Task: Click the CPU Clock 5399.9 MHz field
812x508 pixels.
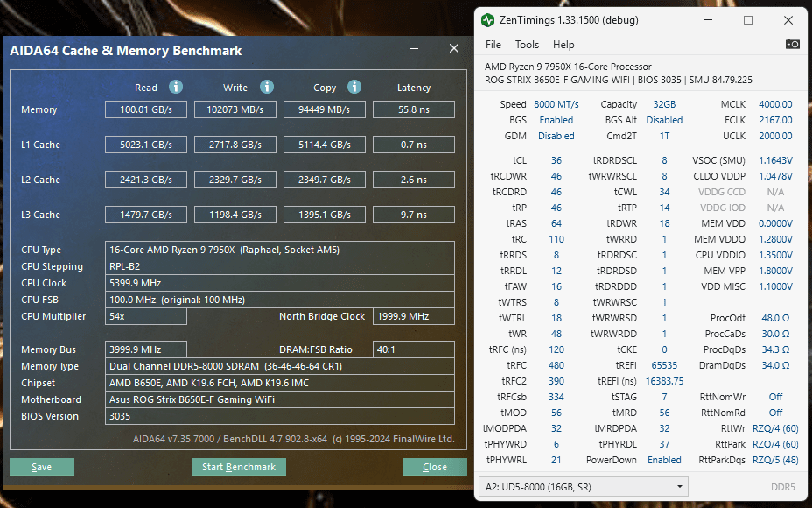Action: tap(280, 283)
